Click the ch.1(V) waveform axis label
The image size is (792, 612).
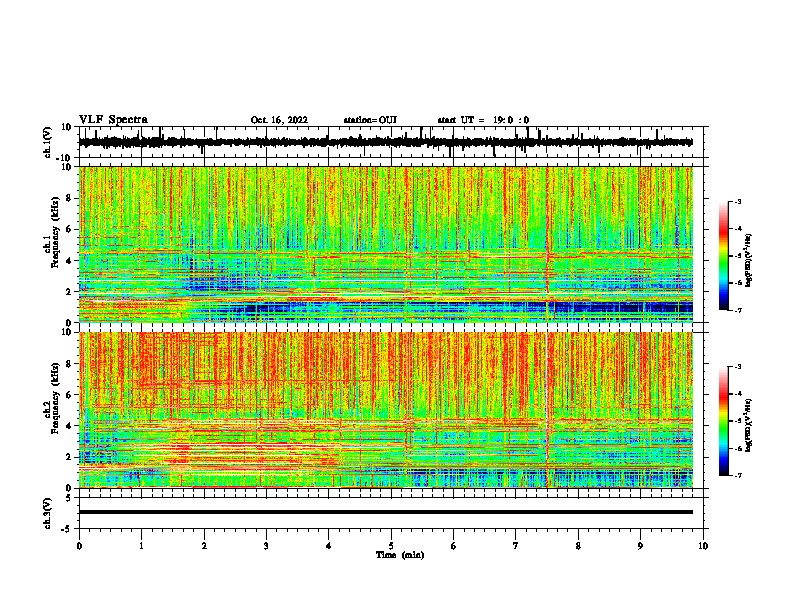[48, 142]
